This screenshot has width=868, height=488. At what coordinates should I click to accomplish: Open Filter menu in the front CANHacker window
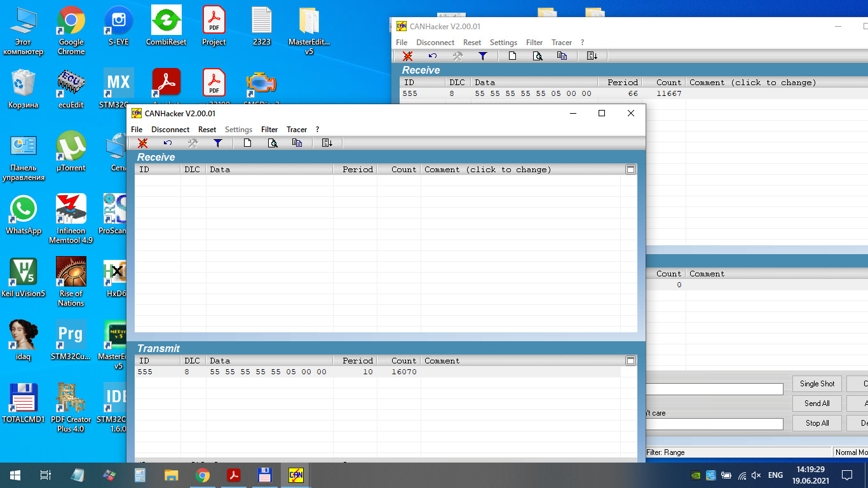pyautogui.click(x=269, y=130)
